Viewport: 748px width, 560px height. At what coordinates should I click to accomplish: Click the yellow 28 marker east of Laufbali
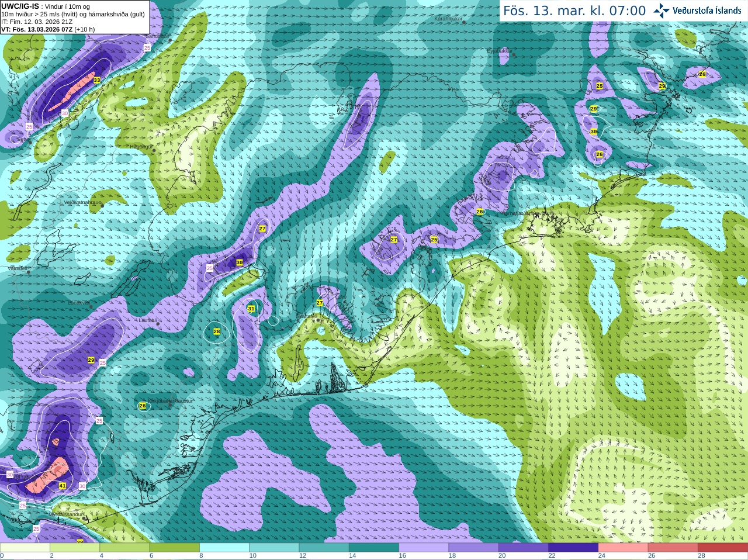217,331
